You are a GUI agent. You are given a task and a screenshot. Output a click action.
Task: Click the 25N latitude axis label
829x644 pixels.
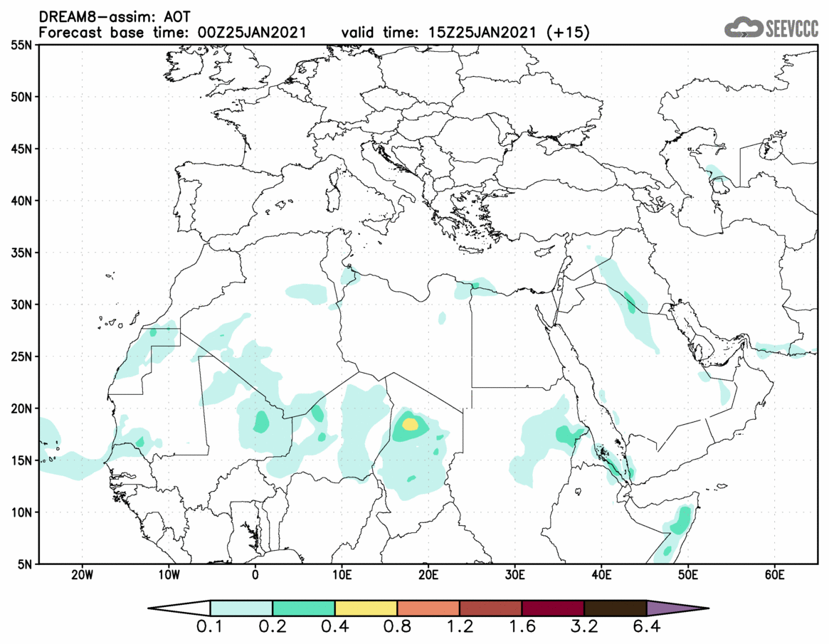(x=21, y=357)
